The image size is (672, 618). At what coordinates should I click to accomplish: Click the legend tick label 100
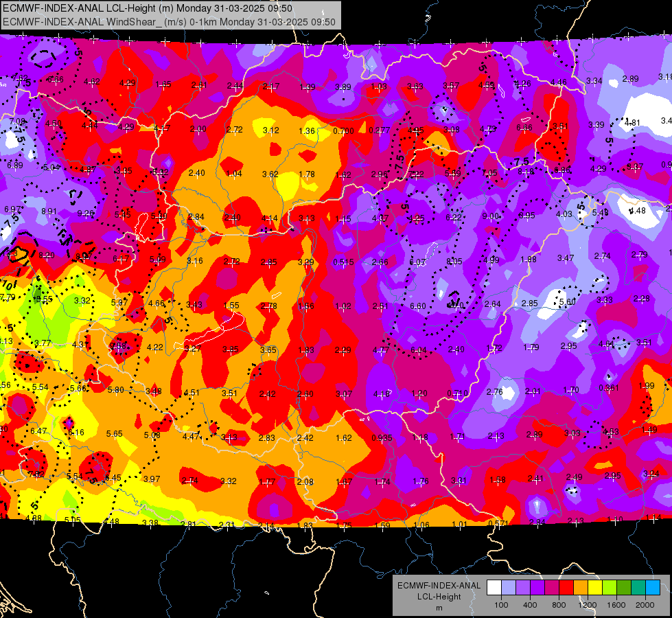tap(501, 605)
